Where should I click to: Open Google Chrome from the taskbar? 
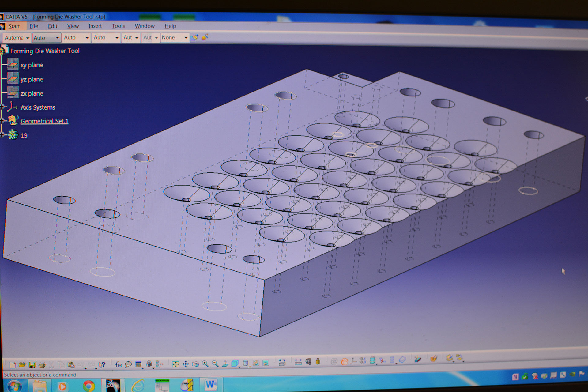(89, 386)
